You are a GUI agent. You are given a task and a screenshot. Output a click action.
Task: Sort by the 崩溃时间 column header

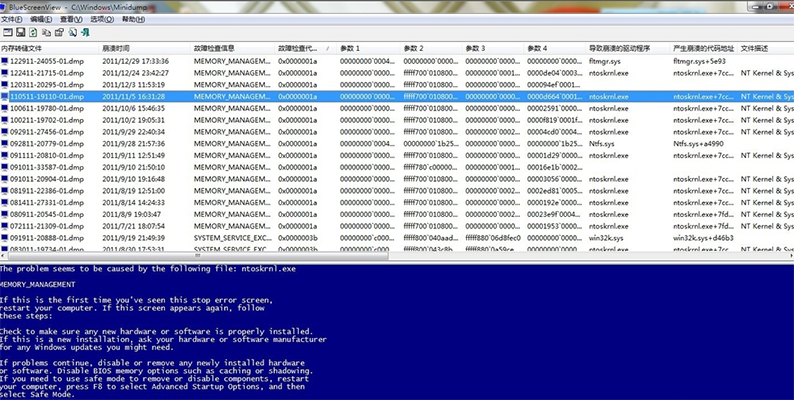(x=116, y=48)
